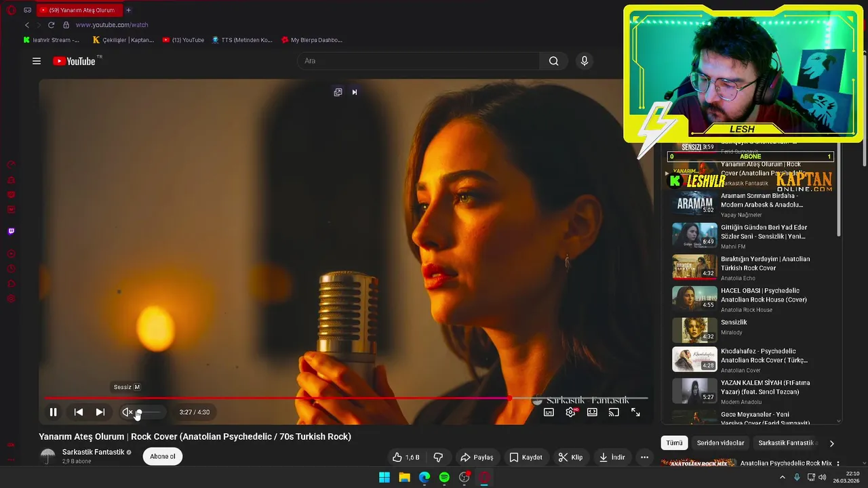Adjust the volume slider
Image resolution: width=868 pixels, height=488 pixels.
point(150,412)
